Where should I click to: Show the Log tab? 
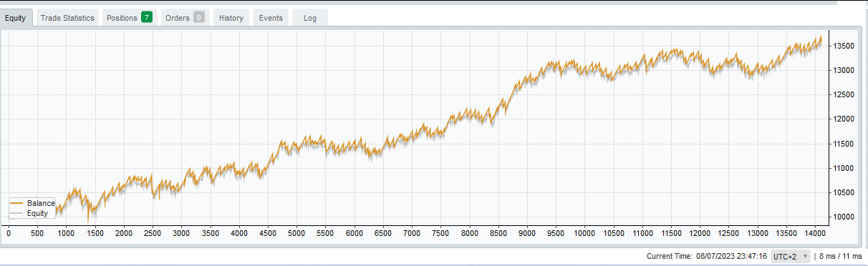click(x=310, y=18)
